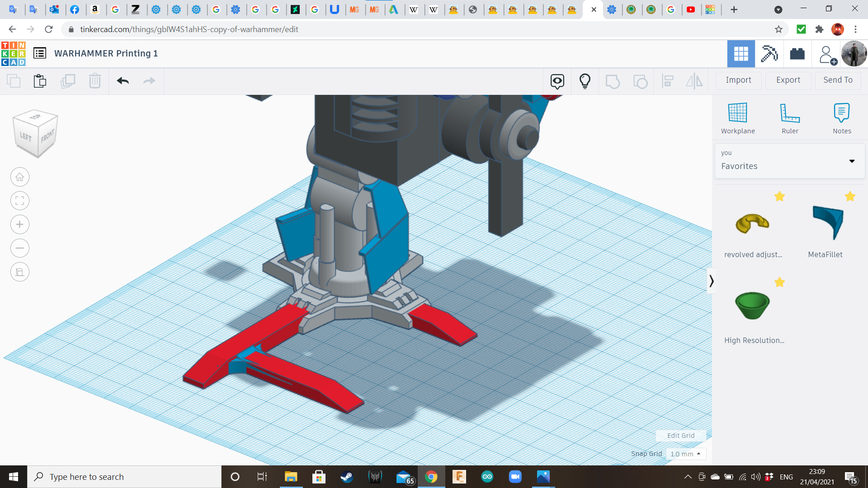The width and height of the screenshot is (868, 488).
Task: Toggle orthographic perspective view button
Action: pyautogui.click(x=20, y=272)
